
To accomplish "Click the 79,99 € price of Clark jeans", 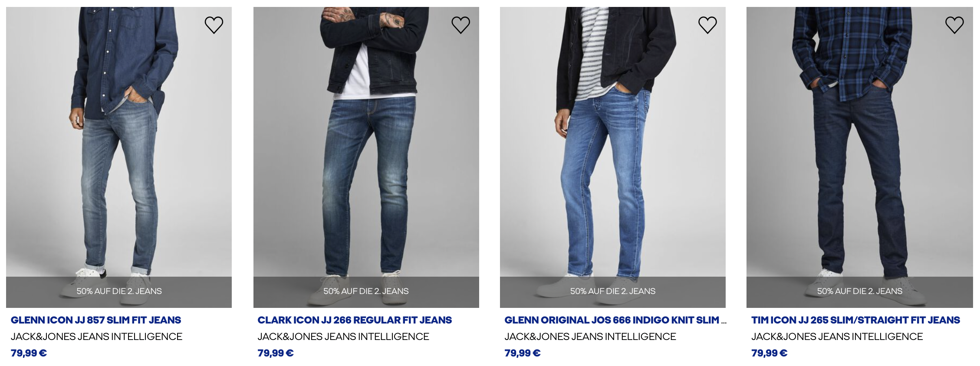I will pos(276,353).
